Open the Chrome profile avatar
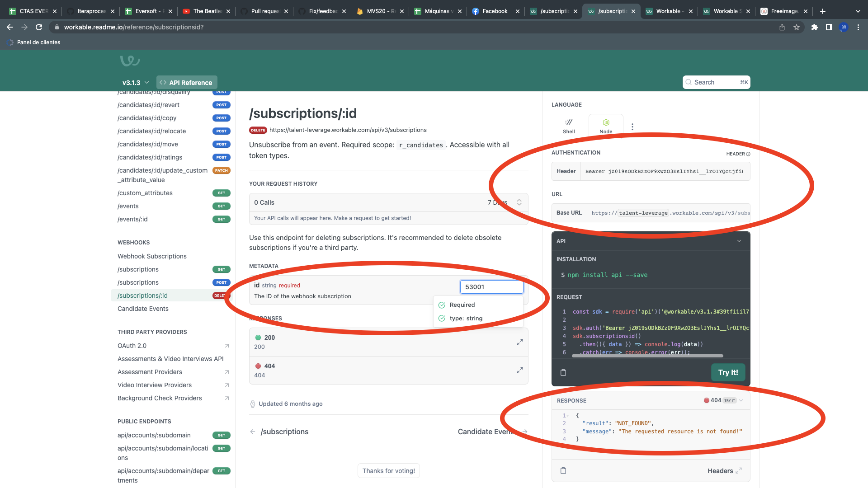Image resolution: width=868 pixels, height=488 pixels. coord(844,27)
